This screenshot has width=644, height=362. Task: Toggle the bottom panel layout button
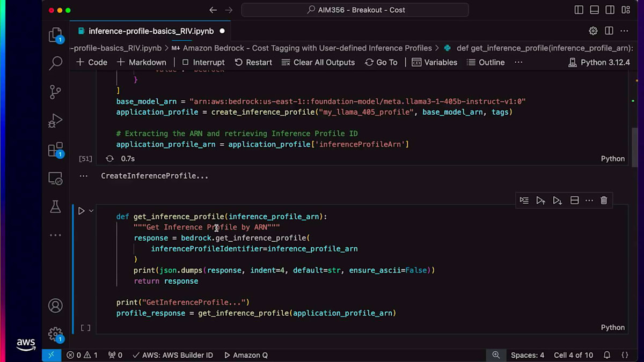594,10
